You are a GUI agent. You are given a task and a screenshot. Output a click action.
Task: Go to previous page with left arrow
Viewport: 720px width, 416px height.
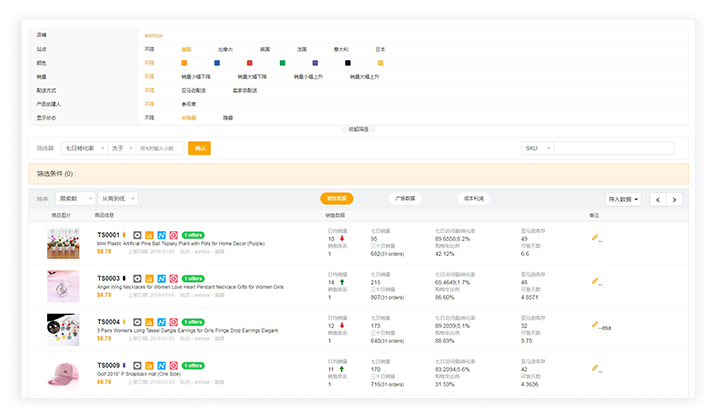pos(657,199)
